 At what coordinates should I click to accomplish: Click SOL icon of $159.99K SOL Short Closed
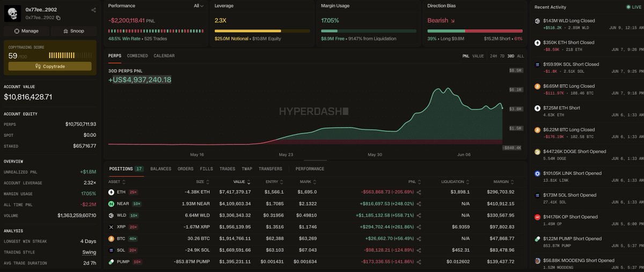click(537, 65)
